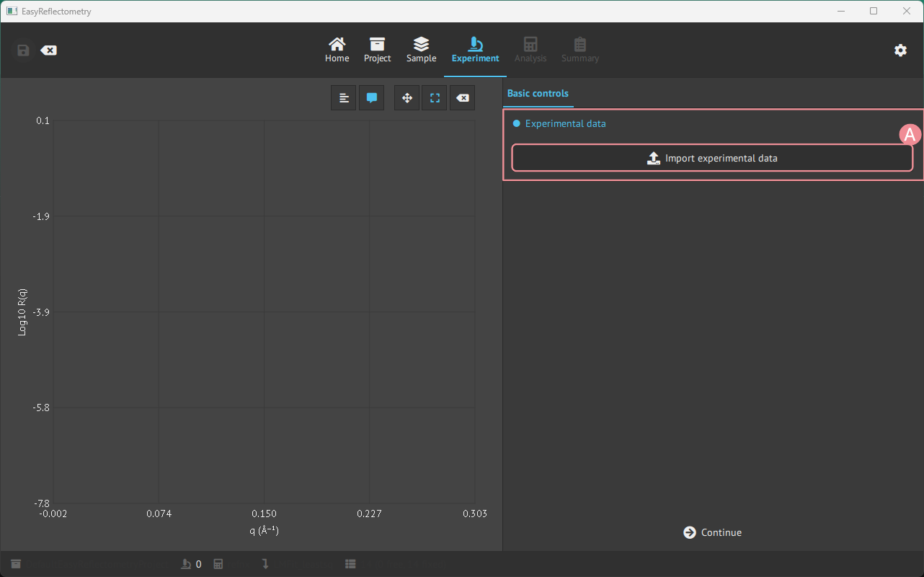This screenshot has width=924, height=577.
Task: Click the calculator icon in status bar
Action: click(218, 564)
